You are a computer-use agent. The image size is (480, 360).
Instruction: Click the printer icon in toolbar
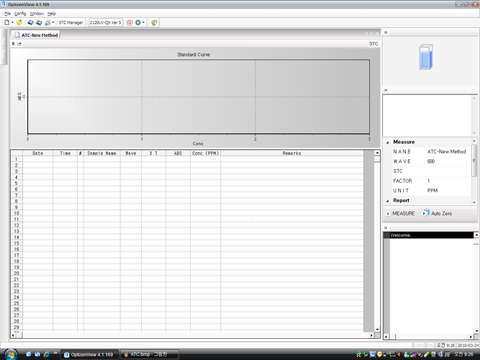tap(48, 22)
